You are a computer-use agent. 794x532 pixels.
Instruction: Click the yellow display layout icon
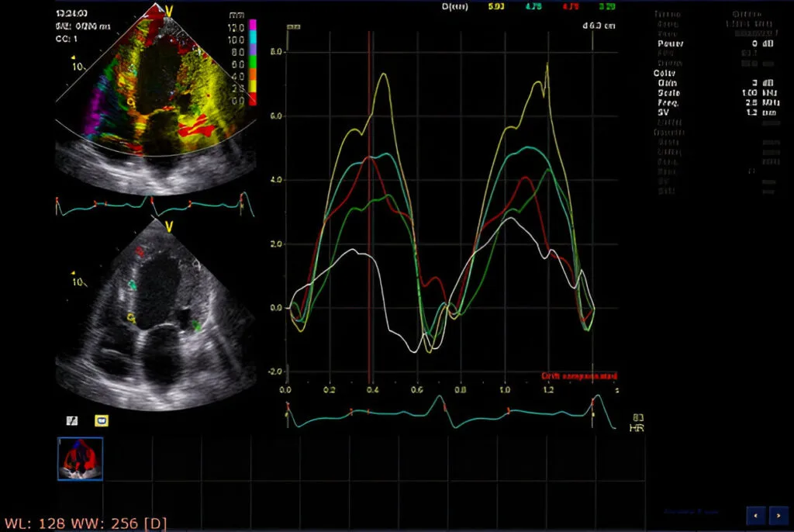[x=102, y=420]
